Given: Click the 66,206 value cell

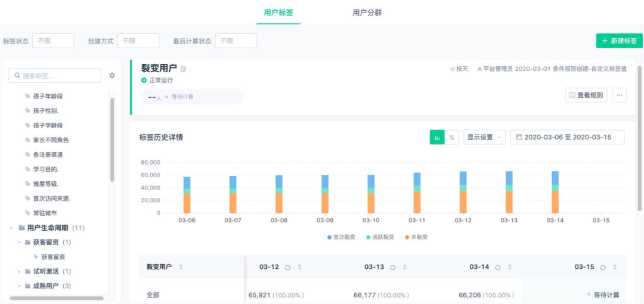Looking at the screenshot, I should coord(487,295).
